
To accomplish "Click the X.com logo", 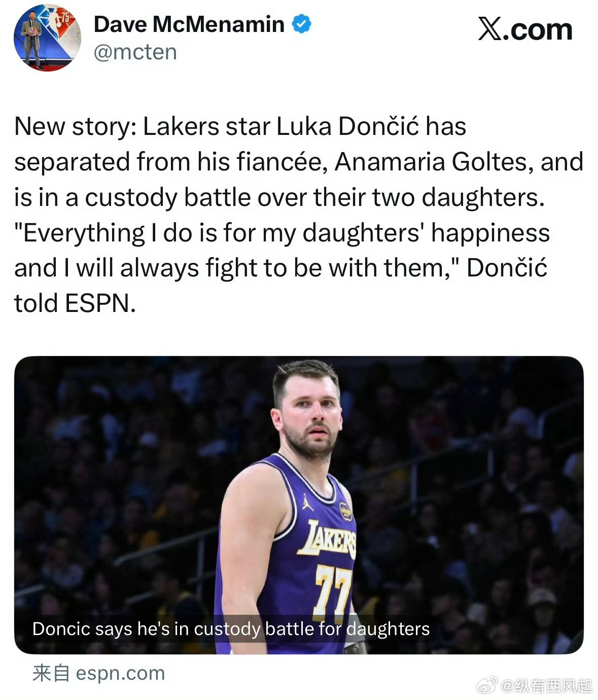I will 525,29.
